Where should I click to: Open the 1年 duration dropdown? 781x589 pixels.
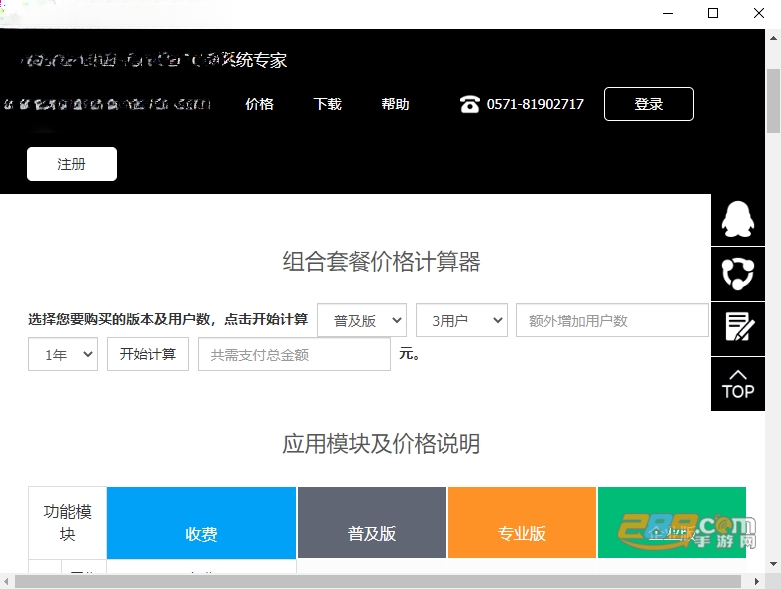pos(63,354)
